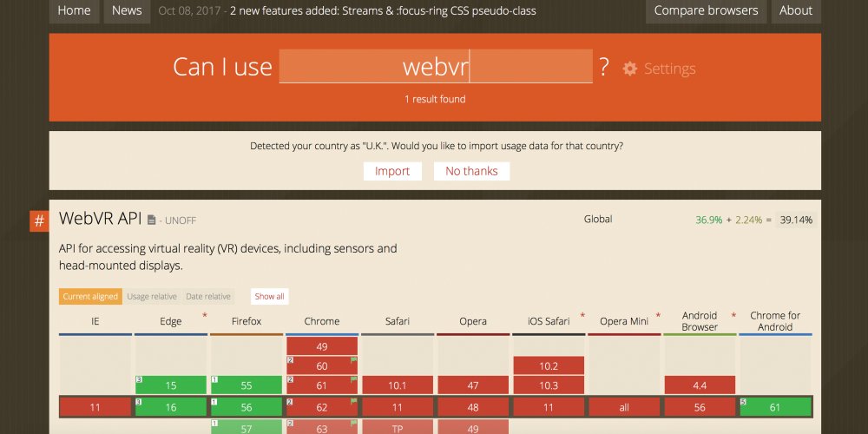Select iOS Safari 10.3 cell
Screen dimensions: 868x434
(549, 385)
